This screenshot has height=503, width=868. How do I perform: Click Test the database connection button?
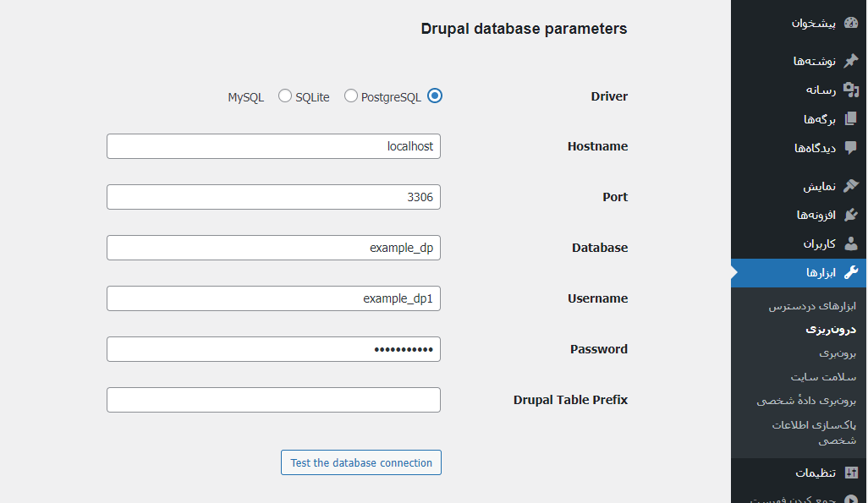361,462
